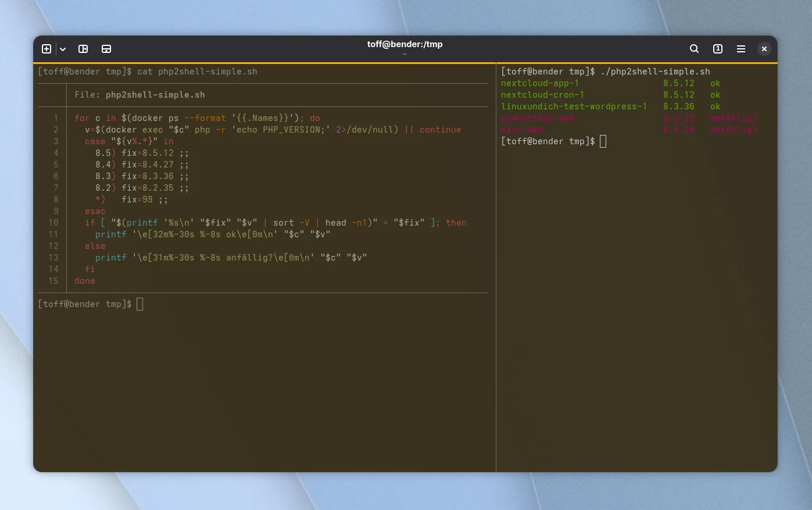This screenshot has height=510, width=812.
Task: Click the right pane prompt cursor
Action: 603,141
